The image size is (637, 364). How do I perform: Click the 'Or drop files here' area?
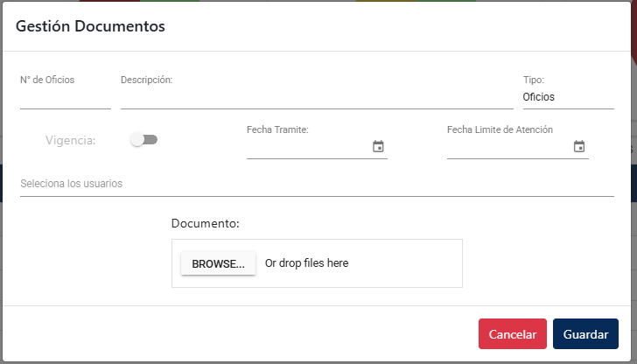(307, 263)
